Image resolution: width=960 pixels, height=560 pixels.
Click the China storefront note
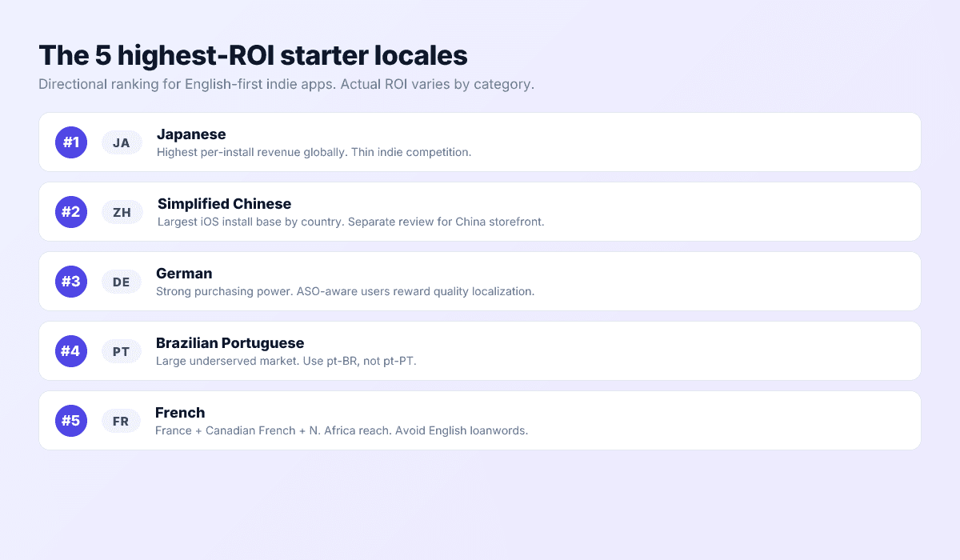pos(349,222)
